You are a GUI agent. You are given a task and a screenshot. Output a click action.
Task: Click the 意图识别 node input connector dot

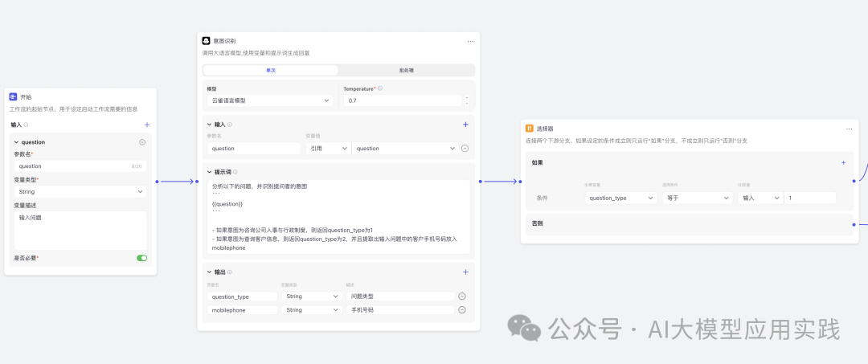197,182
